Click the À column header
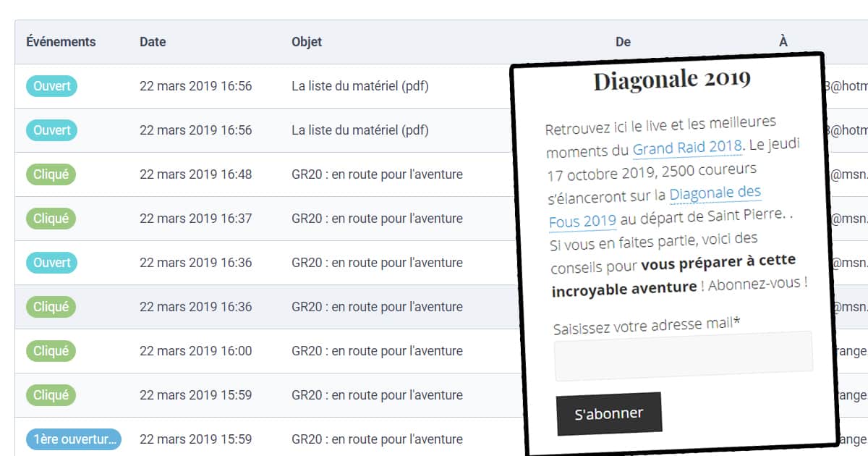868x456 pixels. (783, 42)
